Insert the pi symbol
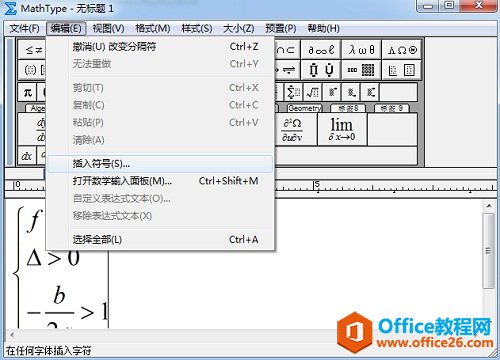This screenshot has width=500, height=360. click(x=27, y=92)
